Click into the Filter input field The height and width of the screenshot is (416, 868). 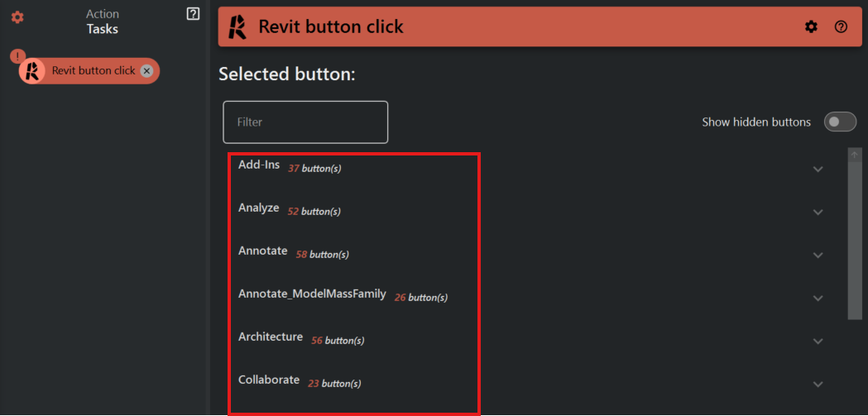tap(305, 122)
